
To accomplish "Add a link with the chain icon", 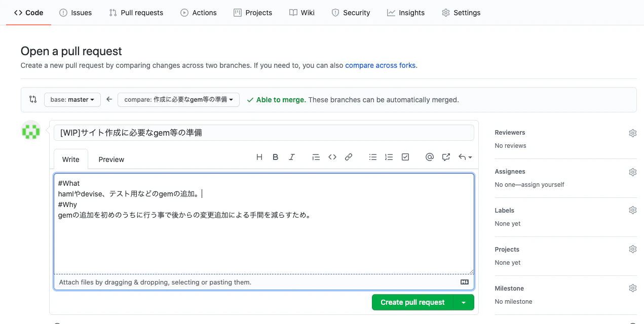I will pos(349,157).
